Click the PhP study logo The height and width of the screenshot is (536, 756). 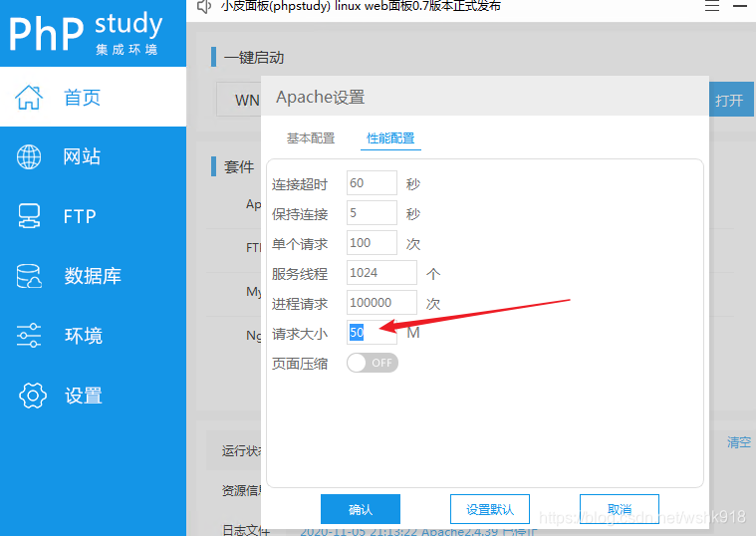tap(86, 32)
